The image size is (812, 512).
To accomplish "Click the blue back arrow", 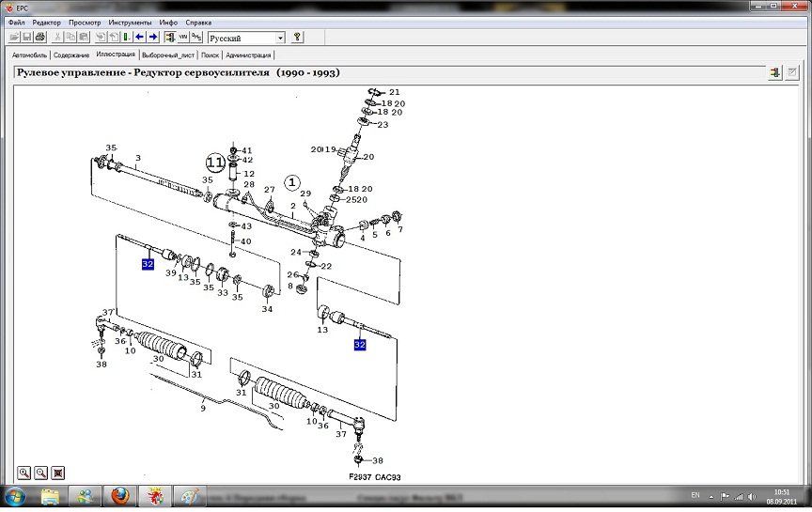I will pos(139,38).
